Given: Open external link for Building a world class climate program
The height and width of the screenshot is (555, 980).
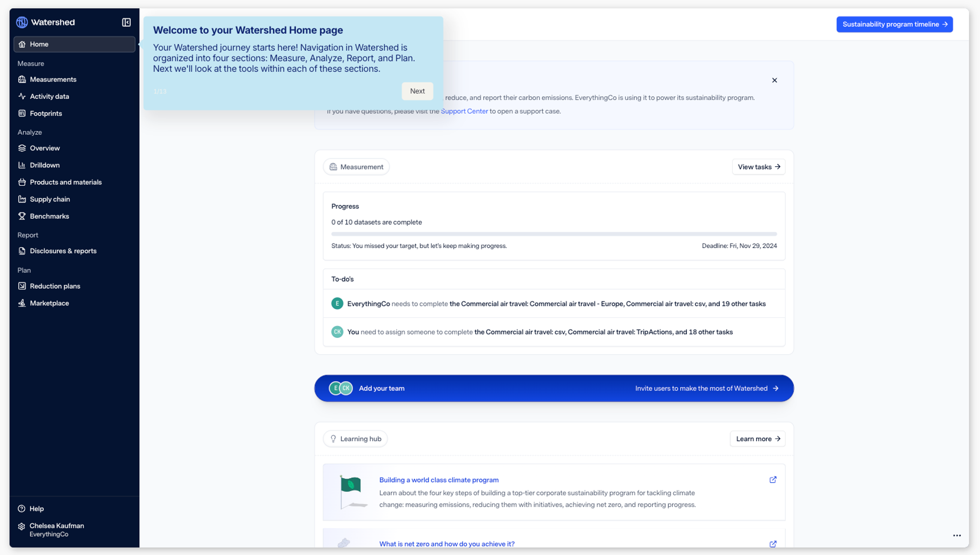Looking at the screenshot, I should tap(773, 480).
